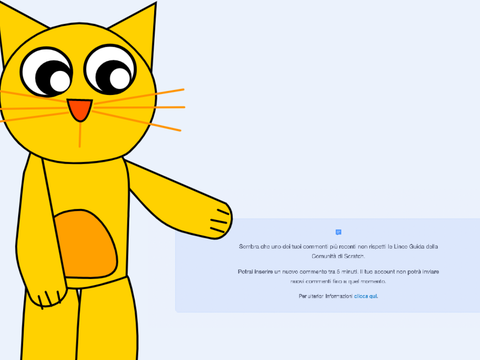Viewport: 480px width, 360px height.
Task: Click the "Per ulteriori informazioni" text
Action: (x=326, y=296)
